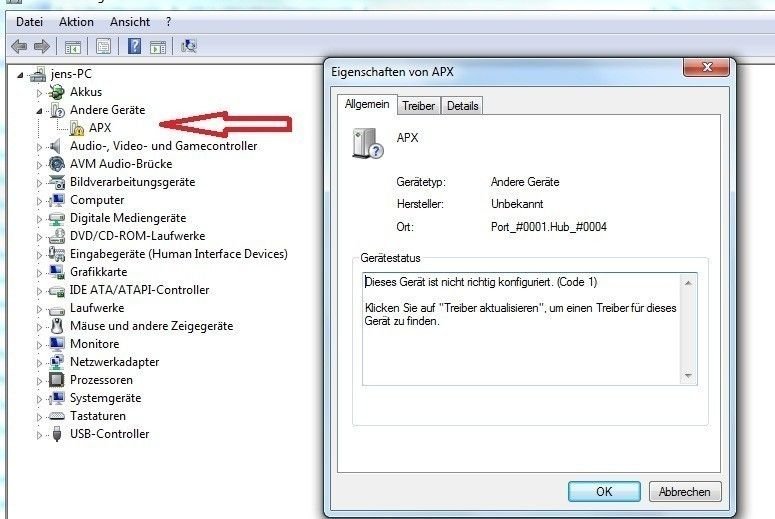
Task: Click the Grafikkarte display adapter icon
Action: tap(57, 272)
